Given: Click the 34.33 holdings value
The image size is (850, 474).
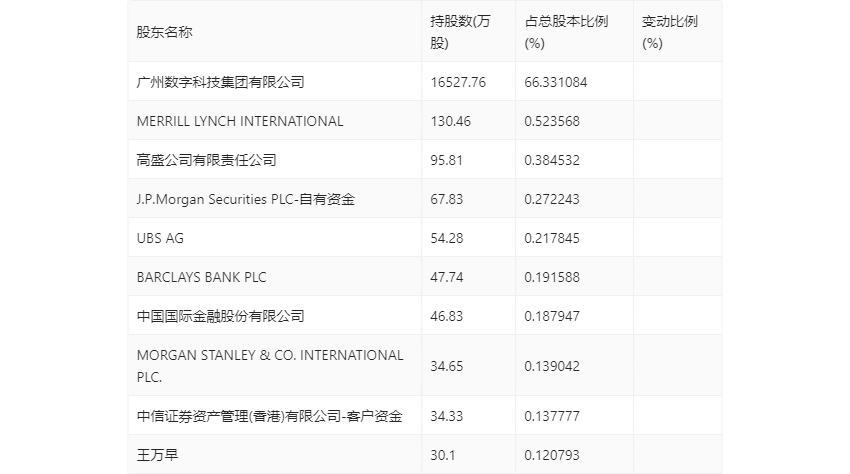Looking at the screenshot, I should coord(447,416).
